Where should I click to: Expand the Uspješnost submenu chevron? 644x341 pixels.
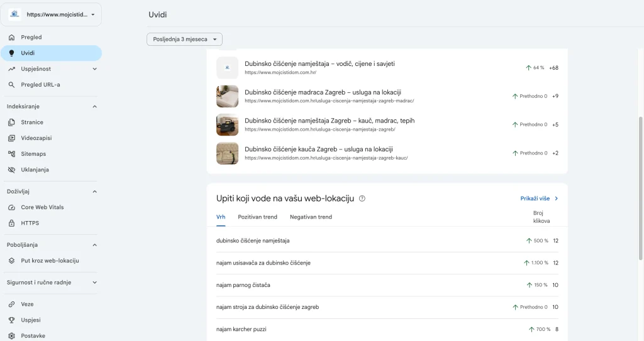point(95,69)
